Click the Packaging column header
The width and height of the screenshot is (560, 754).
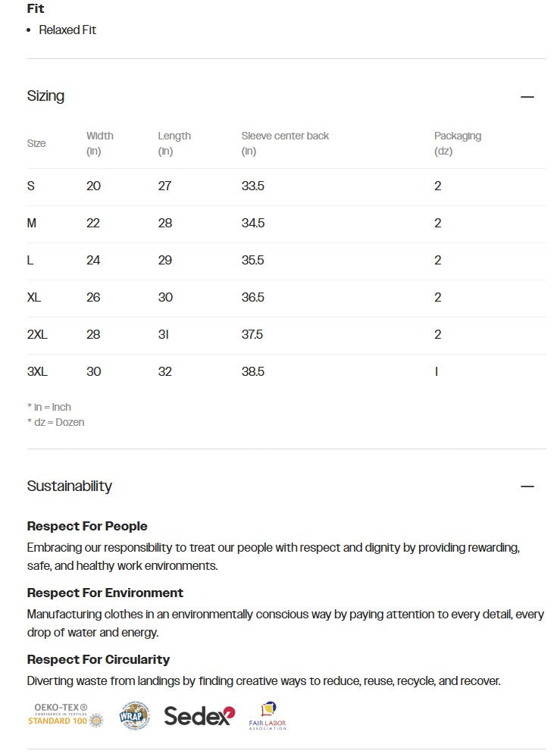[x=458, y=136]
